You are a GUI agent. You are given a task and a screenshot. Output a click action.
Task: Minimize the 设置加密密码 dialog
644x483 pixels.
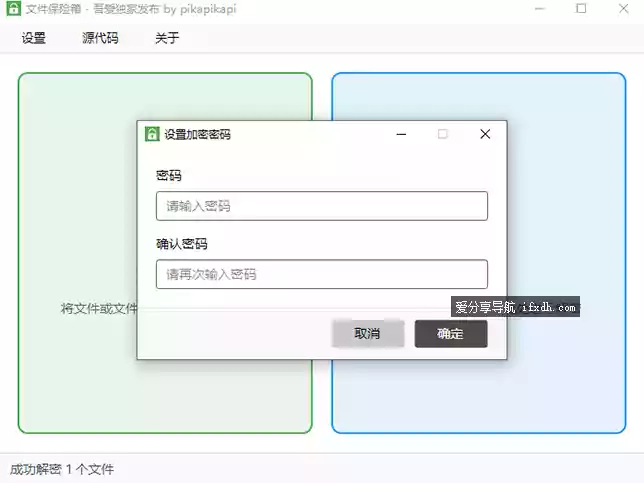point(401,134)
